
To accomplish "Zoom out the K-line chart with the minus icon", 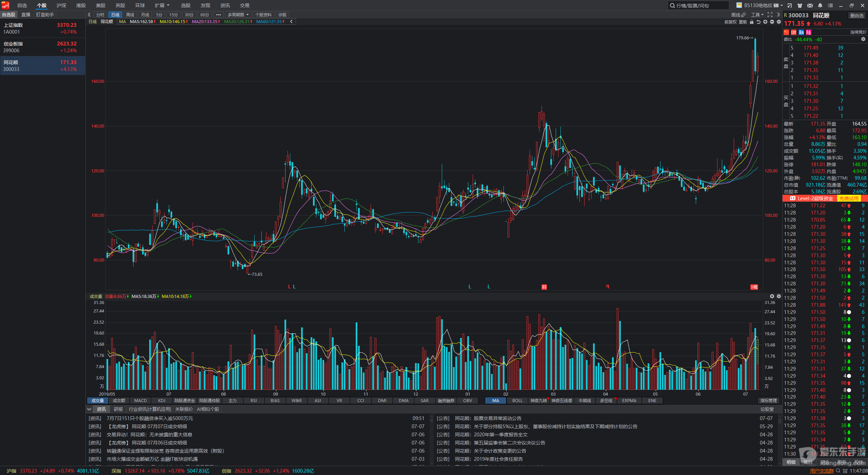I will coord(772,22).
